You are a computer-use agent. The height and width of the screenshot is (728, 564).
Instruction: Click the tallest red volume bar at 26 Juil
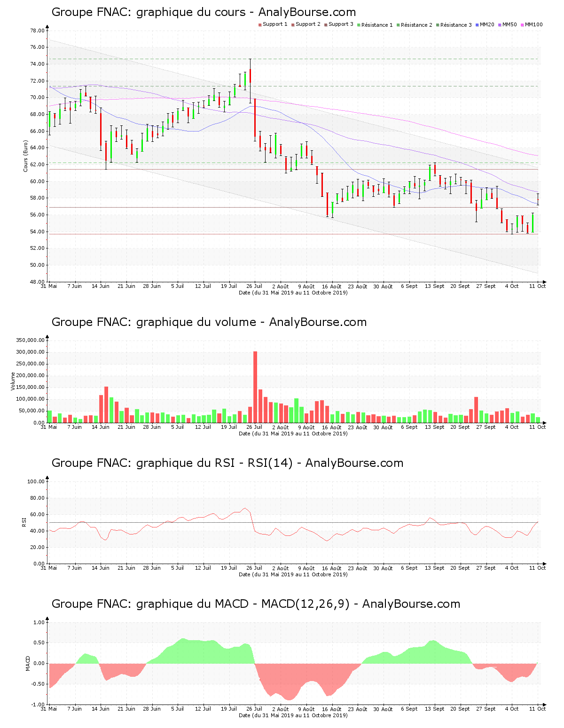point(255,387)
